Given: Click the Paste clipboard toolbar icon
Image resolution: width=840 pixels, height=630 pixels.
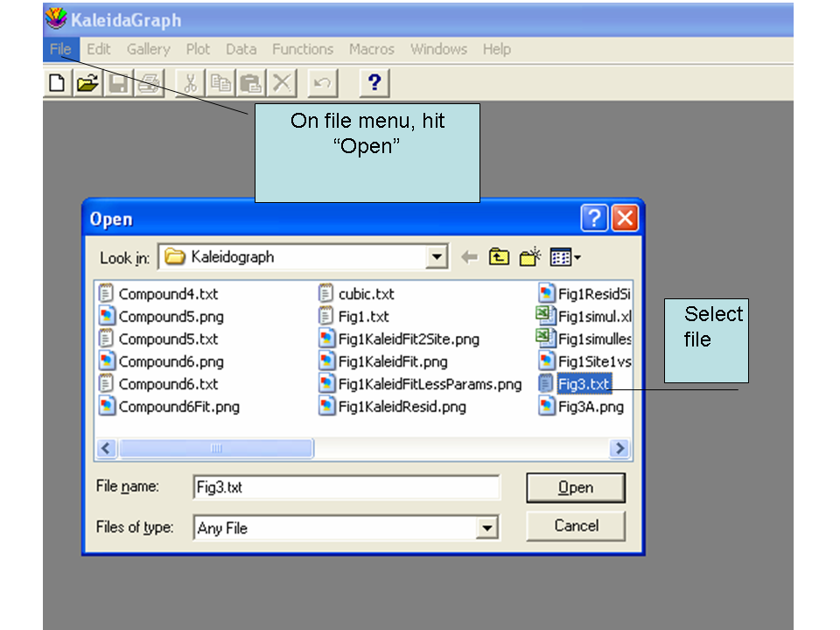Looking at the screenshot, I should (x=251, y=84).
